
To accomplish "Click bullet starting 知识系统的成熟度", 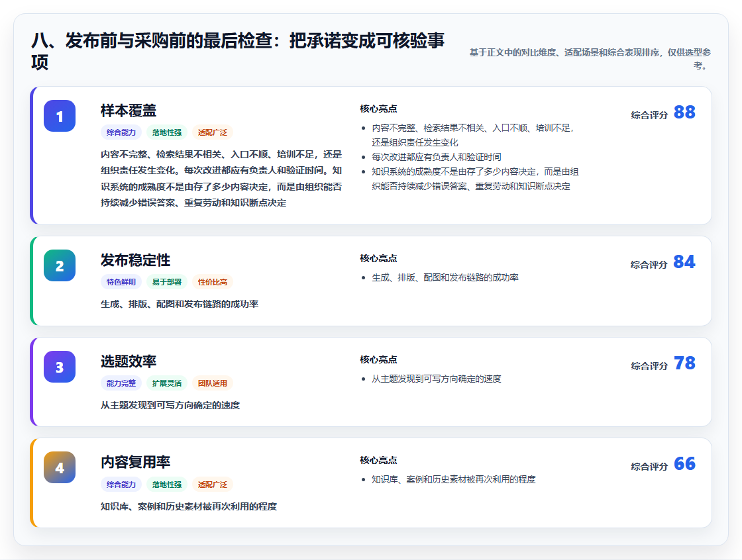I will click(x=475, y=179).
